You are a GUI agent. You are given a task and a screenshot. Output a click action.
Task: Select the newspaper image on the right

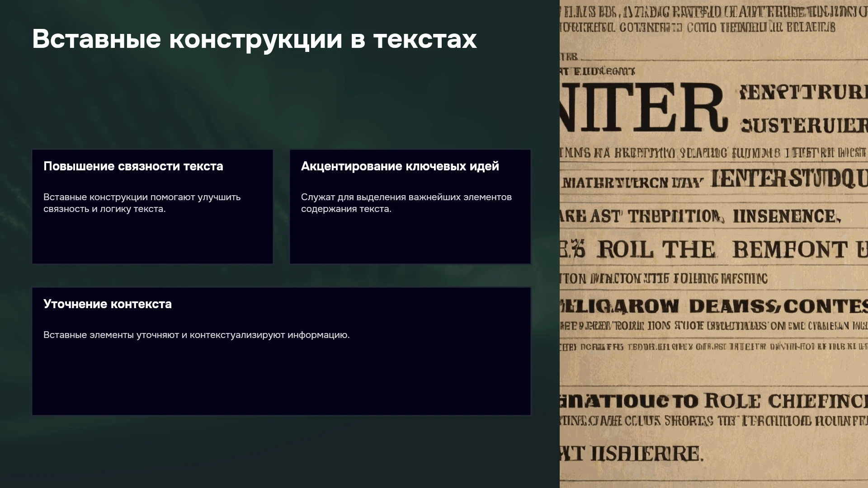point(714,244)
